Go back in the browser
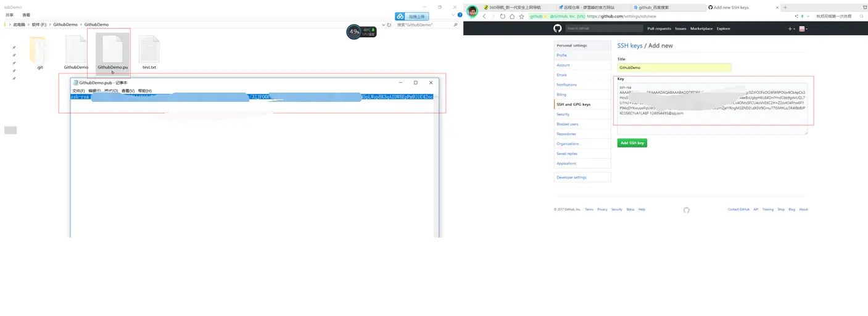Screen dimensions: 868x316 (484, 17)
